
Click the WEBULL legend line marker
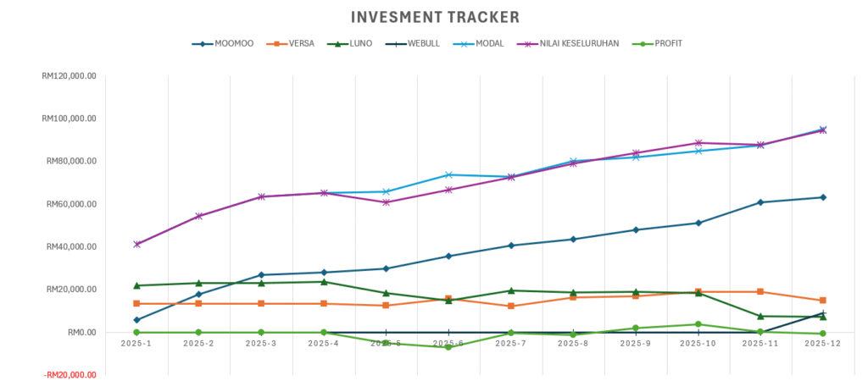click(x=394, y=43)
